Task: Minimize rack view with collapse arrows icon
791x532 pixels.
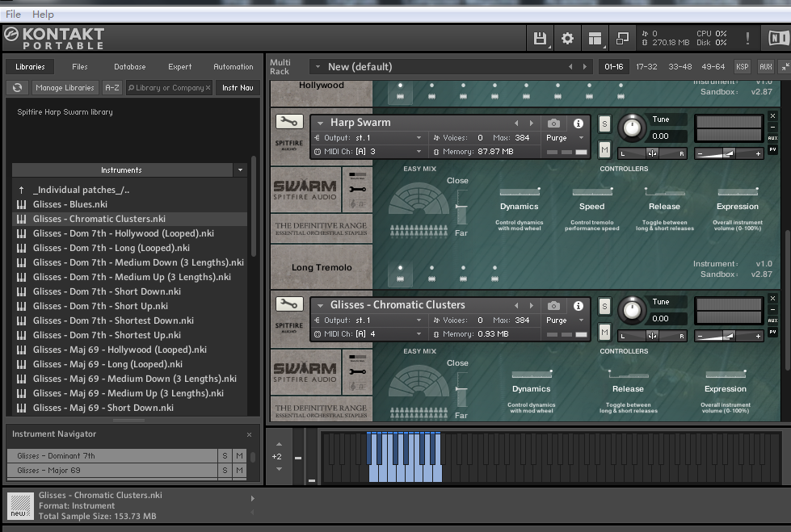Action: click(x=785, y=66)
